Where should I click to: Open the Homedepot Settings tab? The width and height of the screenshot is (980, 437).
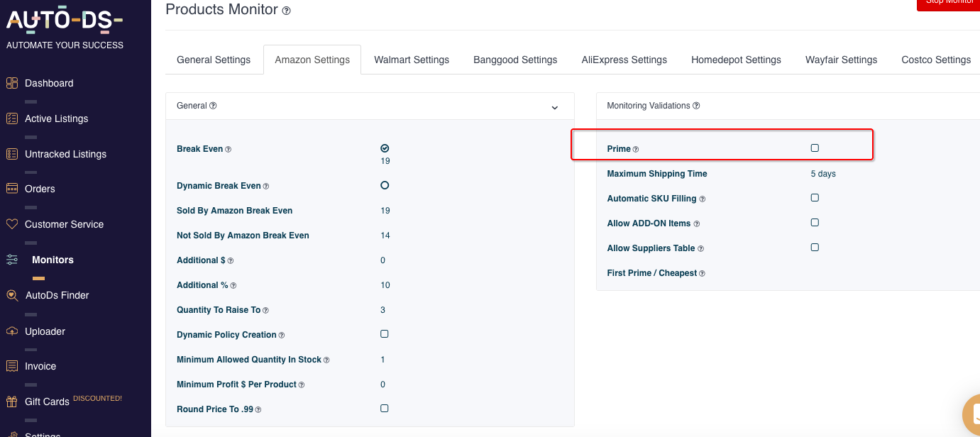[737, 60]
